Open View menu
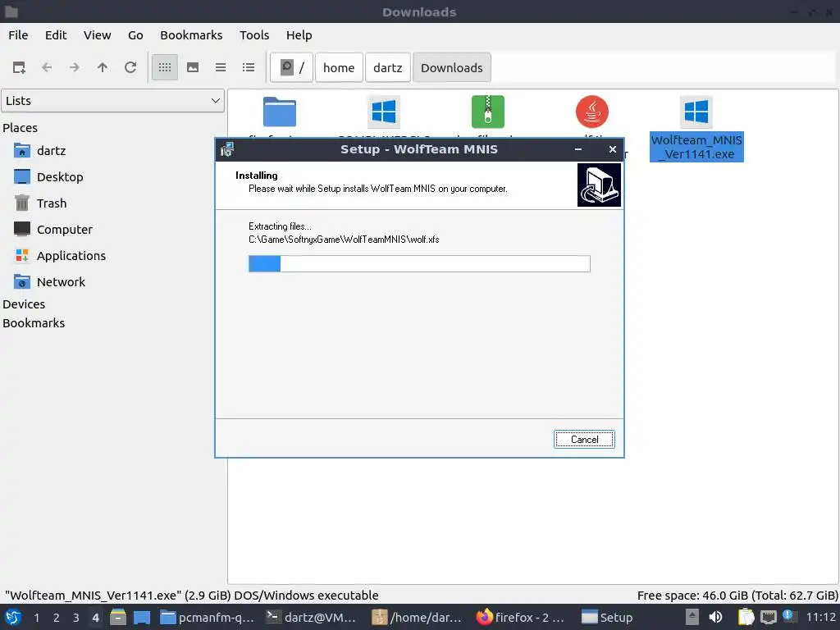Screen dimensions: 840x630 coord(97,35)
